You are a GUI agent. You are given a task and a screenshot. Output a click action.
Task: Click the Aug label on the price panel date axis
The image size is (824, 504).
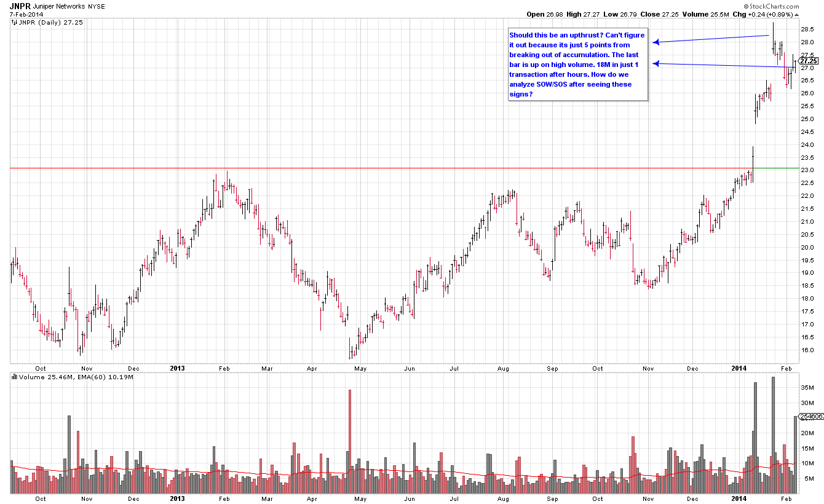[503, 369]
